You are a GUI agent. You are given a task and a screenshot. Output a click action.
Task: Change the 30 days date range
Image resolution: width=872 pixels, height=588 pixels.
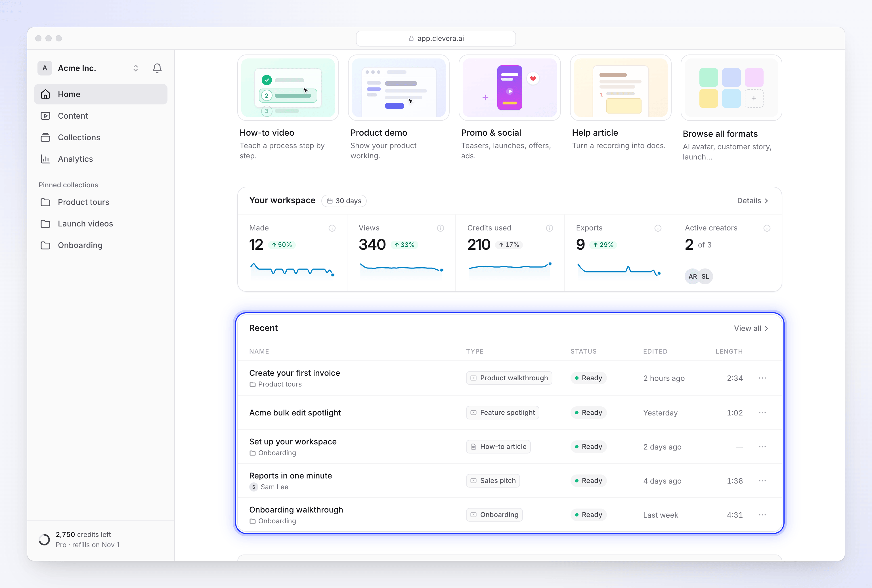344,201
